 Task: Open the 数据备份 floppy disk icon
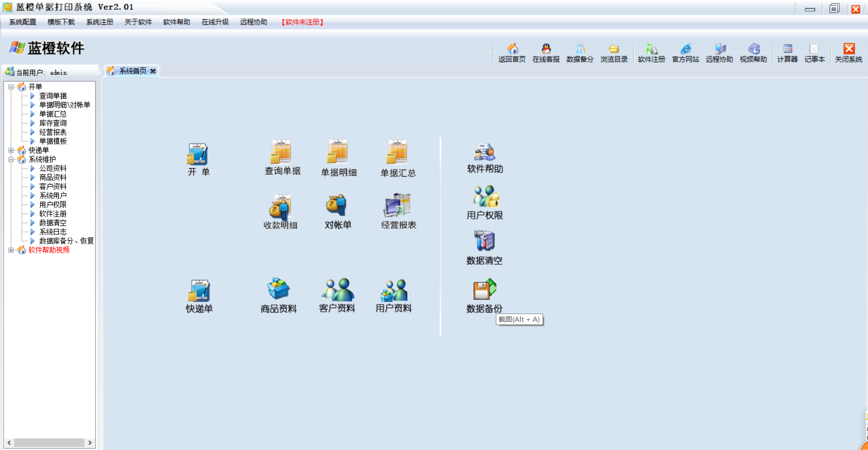pyautogui.click(x=485, y=290)
